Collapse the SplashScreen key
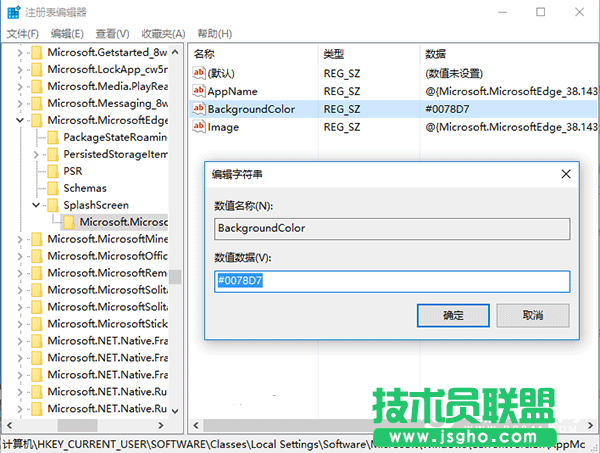Screen dimensions: 600x453 [36, 205]
